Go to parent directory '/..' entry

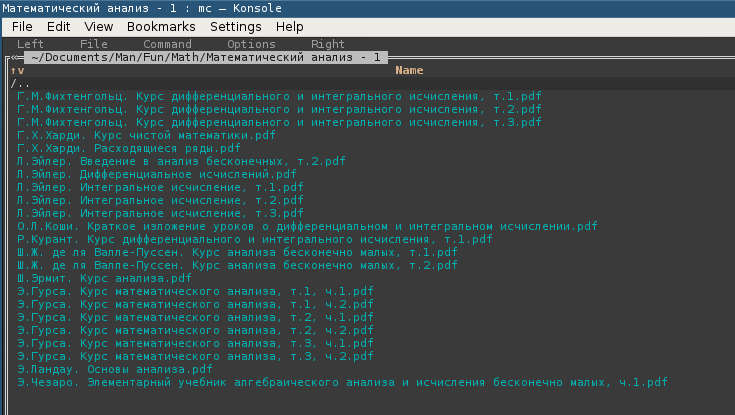[21, 83]
